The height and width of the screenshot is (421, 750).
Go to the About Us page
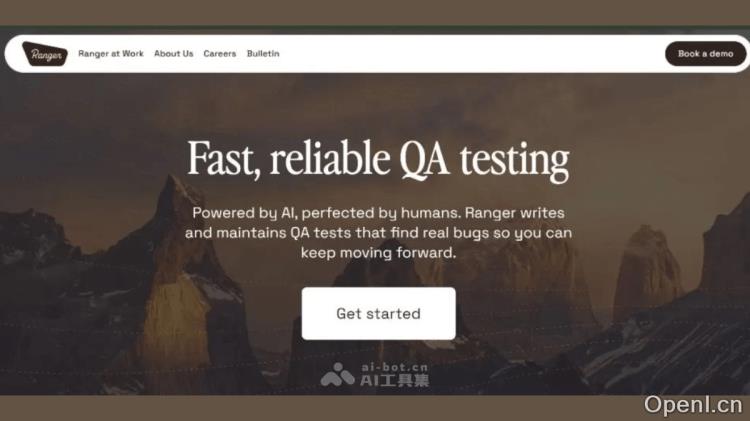point(174,54)
